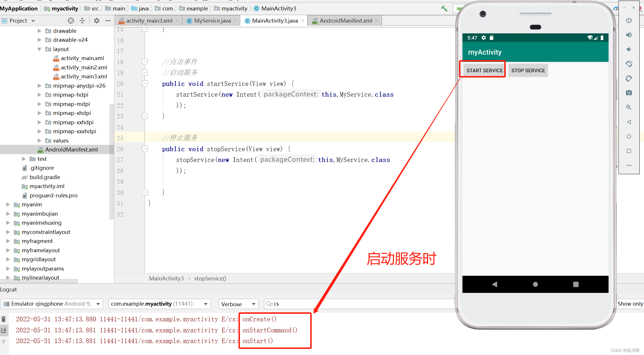Take a screenshot using emulator camera icon

629,93
